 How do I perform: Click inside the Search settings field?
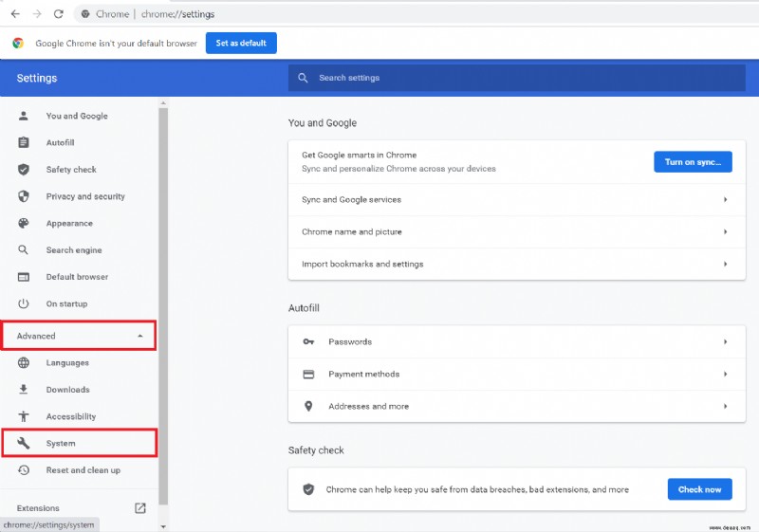click(517, 78)
